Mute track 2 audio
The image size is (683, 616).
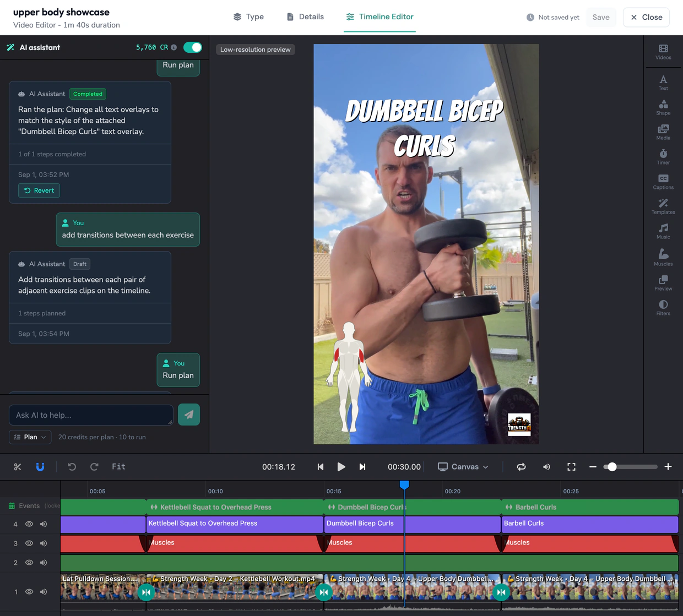click(44, 563)
